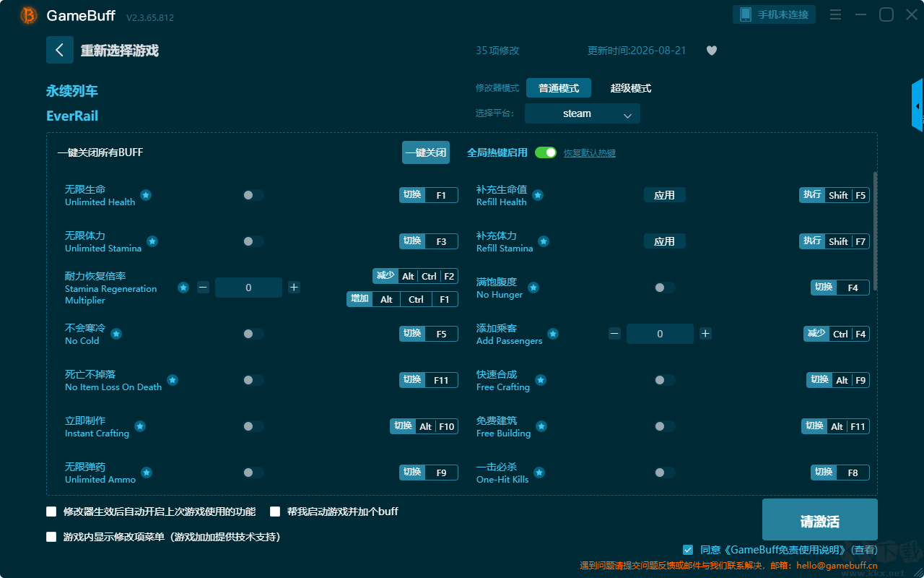The image size is (924, 578).
Task: Click star icon next to Instant Crafting
Action: (140, 426)
